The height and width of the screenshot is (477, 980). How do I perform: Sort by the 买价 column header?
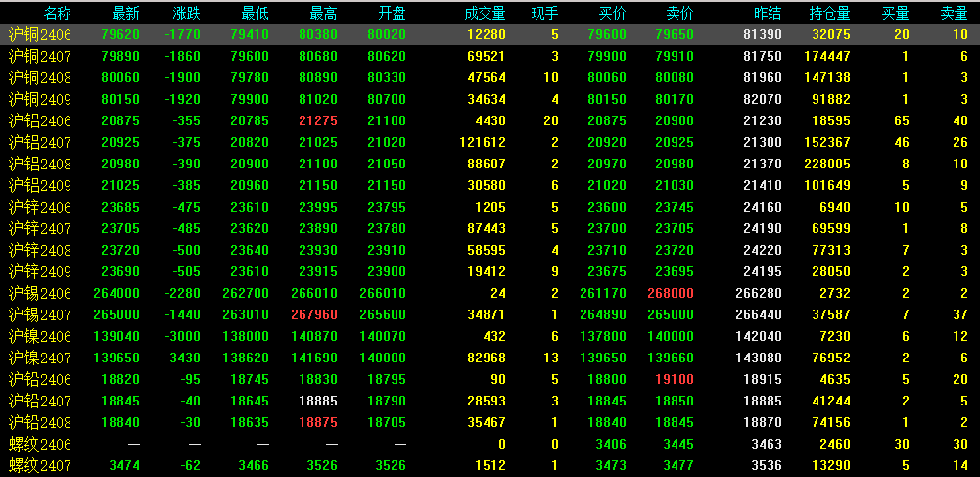[x=613, y=13]
